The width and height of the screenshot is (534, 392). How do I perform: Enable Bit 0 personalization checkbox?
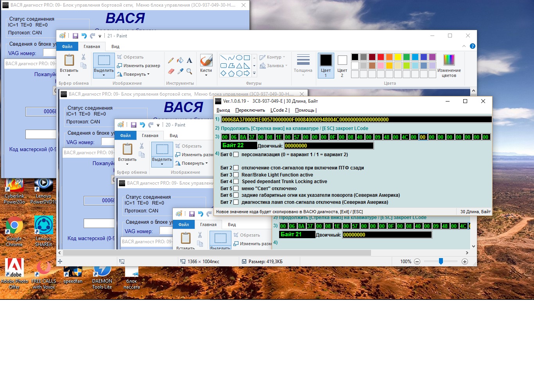tap(236, 155)
